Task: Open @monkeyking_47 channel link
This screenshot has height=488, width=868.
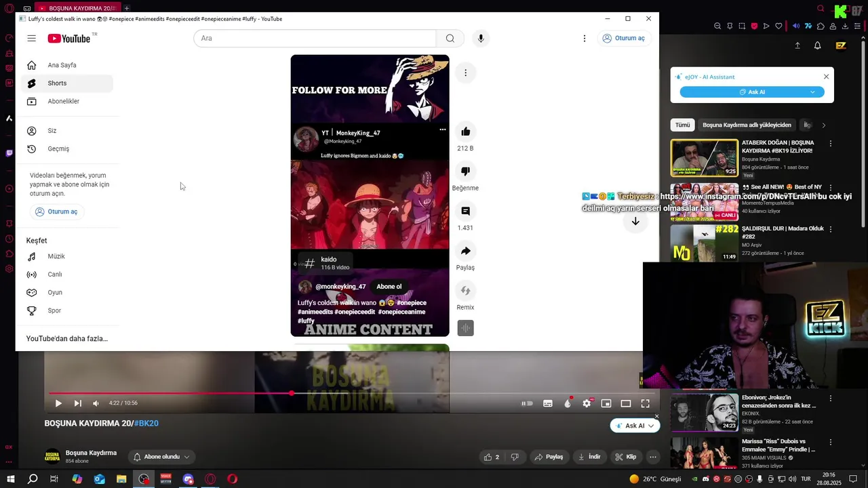Action: [340, 287]
